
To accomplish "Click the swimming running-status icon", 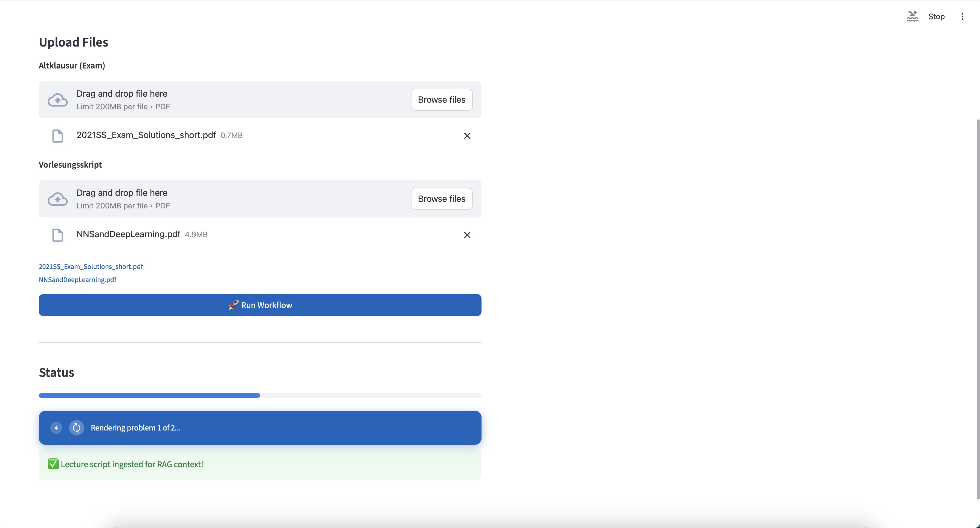I will click(912, 16).
